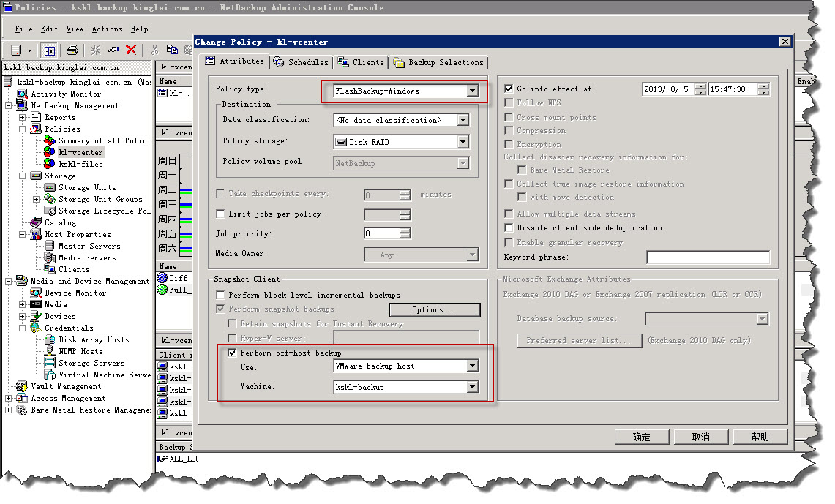The width and height of the screenshot is (835, 504).
Task: Switch to the Backup Selections tab
Action: (x=438, y=62)
